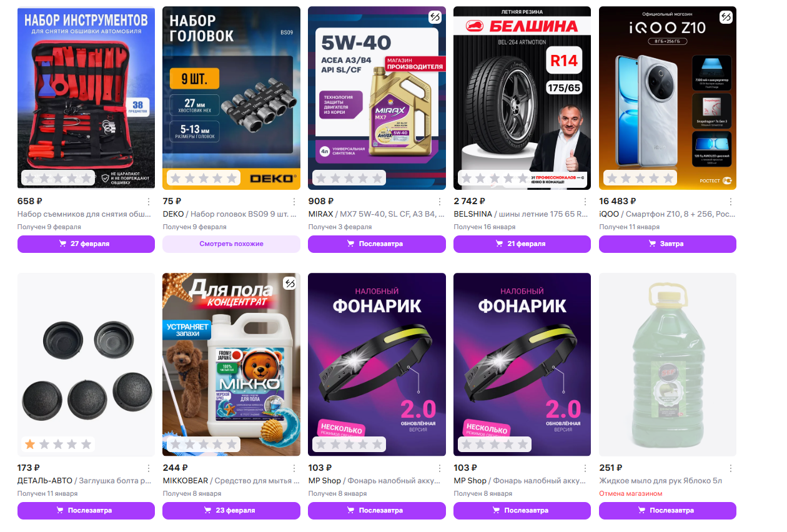Screen dimensions: 787x532
Task: Rate tool kit with fifth star
Action: [x=86, y=178]
